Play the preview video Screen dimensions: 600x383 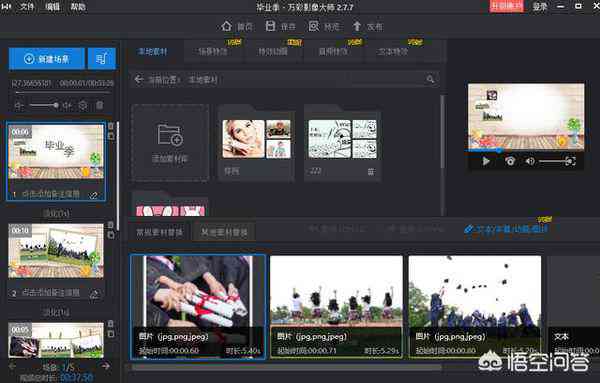[486, 161]
